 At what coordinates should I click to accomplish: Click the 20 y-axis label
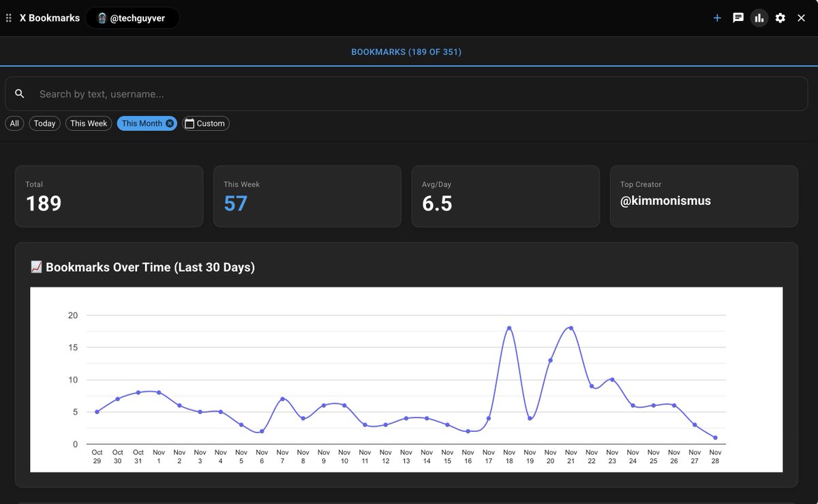(x=73, y=315)
